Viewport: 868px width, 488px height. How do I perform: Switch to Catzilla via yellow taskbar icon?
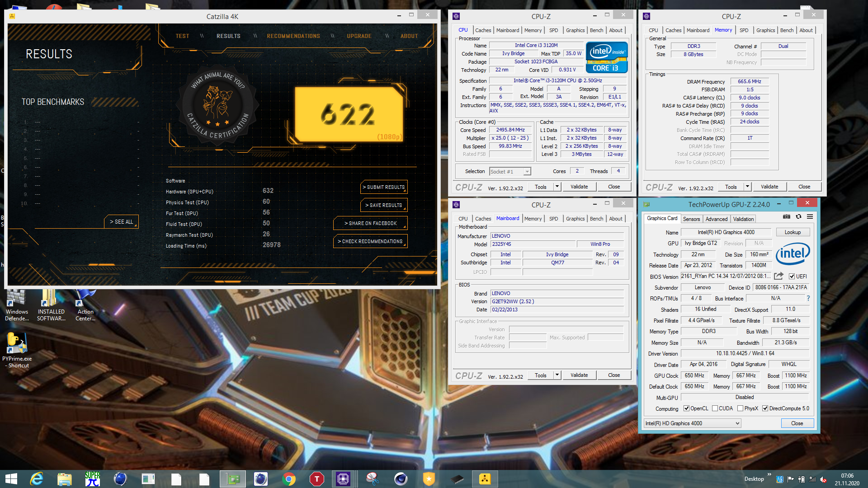point(485,479)
